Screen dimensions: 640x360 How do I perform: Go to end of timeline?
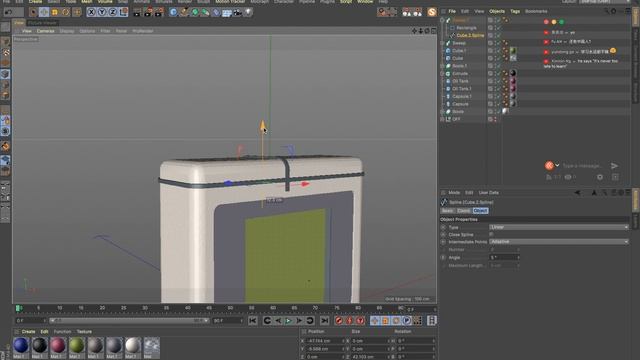[x=324, y=321]
